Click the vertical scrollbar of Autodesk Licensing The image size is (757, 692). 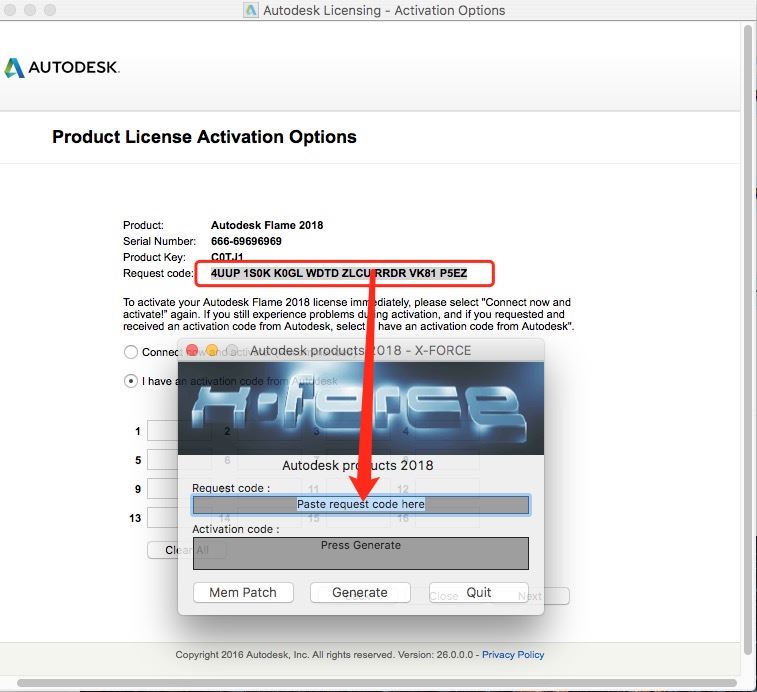tap(748, 338)
